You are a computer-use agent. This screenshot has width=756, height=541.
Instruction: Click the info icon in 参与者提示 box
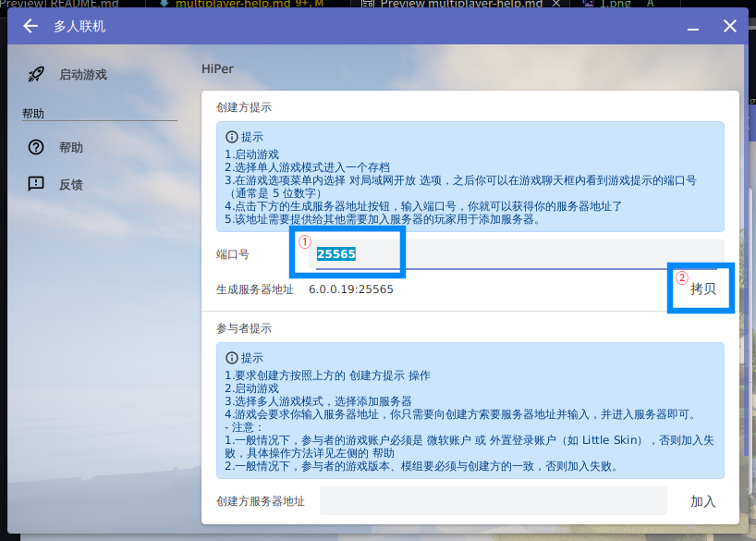click(x=232, y=357)
